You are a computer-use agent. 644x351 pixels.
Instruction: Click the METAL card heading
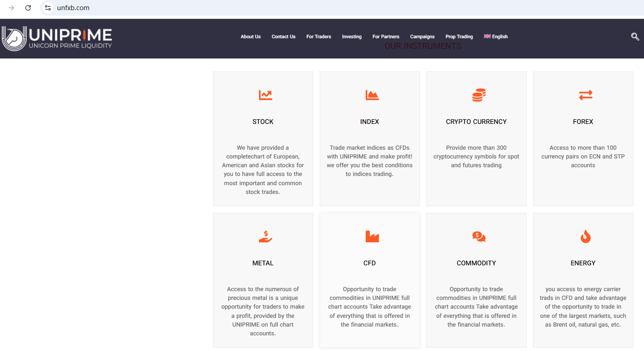pos(263,263)
